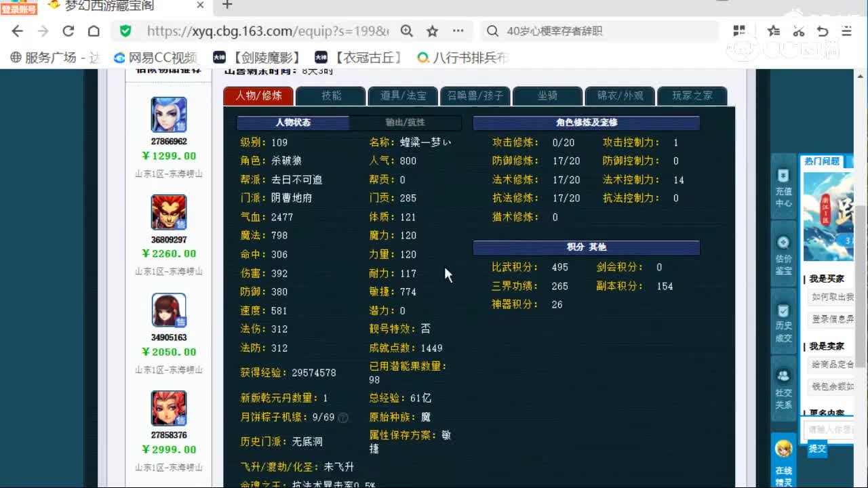Click 帮派 value 去日不可追
Viewport: 868px width, 488px height.
point(296,180)
